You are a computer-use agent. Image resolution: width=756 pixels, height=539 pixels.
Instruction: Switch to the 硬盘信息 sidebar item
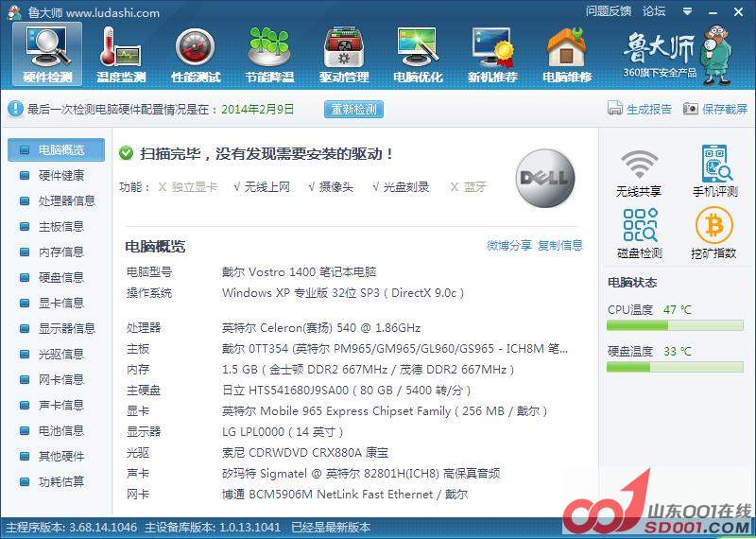pyautogui.click(x=60, y=278)
